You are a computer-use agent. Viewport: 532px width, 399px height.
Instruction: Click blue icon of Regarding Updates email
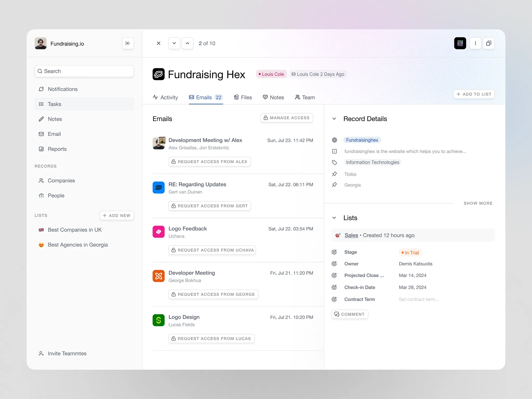pos(158,188)
